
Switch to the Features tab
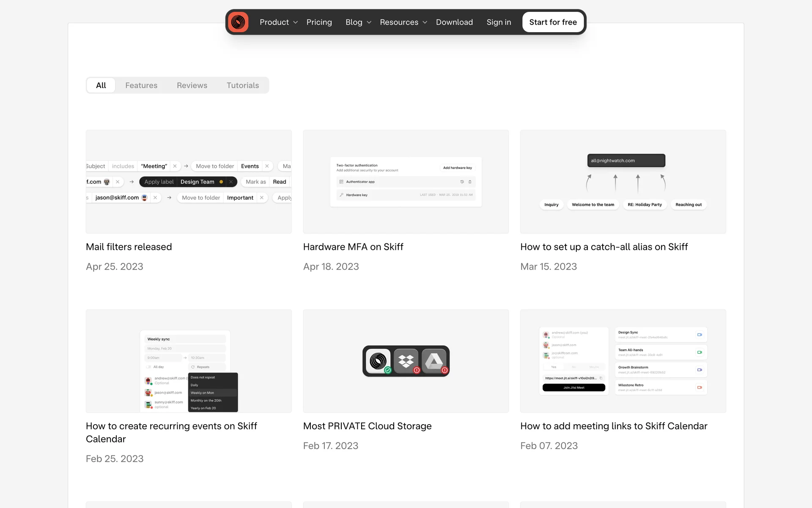click(x=141, y=85)
